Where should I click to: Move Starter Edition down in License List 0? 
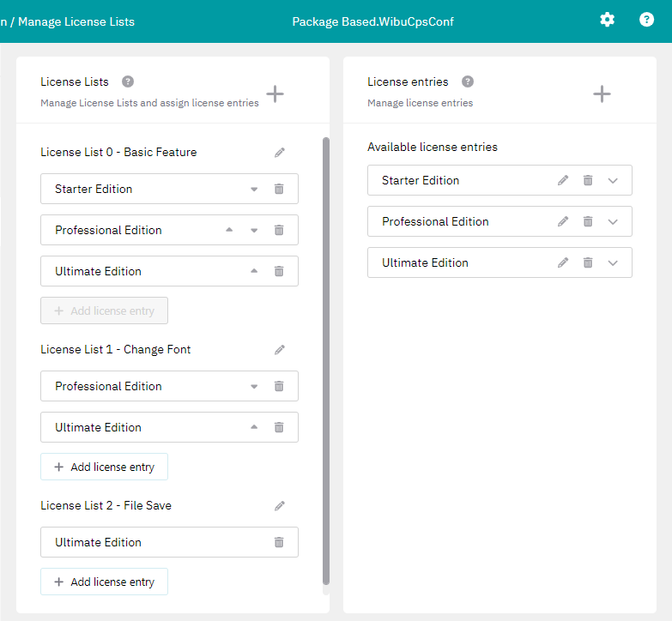pos(254,190)
